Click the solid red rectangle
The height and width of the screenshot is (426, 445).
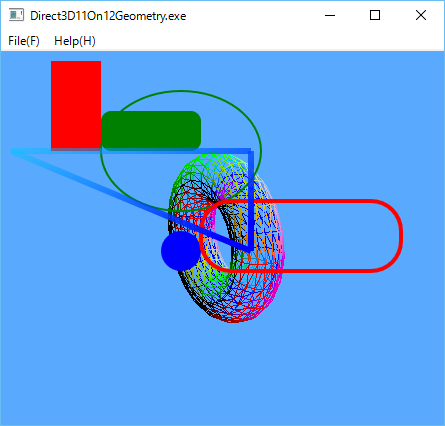pyautogui.click(x=76, y=105)
